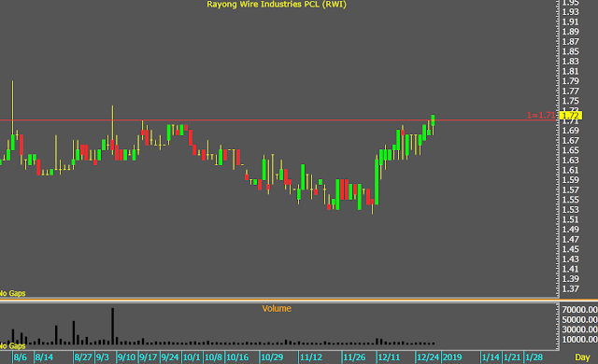Click the 9/3 date label on time axis
Image resolution: width=598 pixels, height=364 pixels.
(x=102, y=357)
